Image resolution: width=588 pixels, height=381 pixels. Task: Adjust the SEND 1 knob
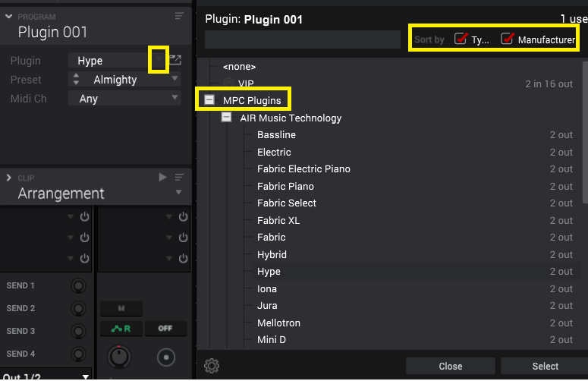[x=78, y=285]
